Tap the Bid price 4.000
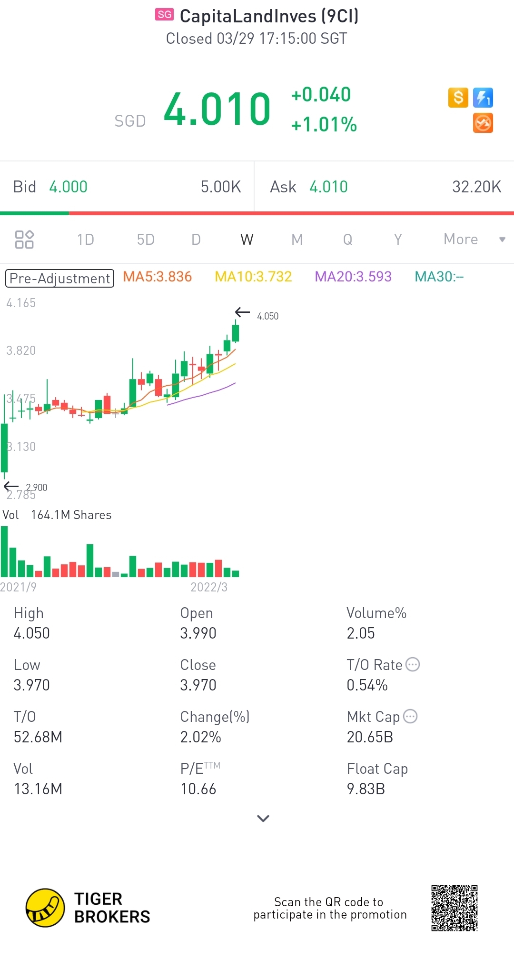Screen dimensions: 514x980 [68, 187]
